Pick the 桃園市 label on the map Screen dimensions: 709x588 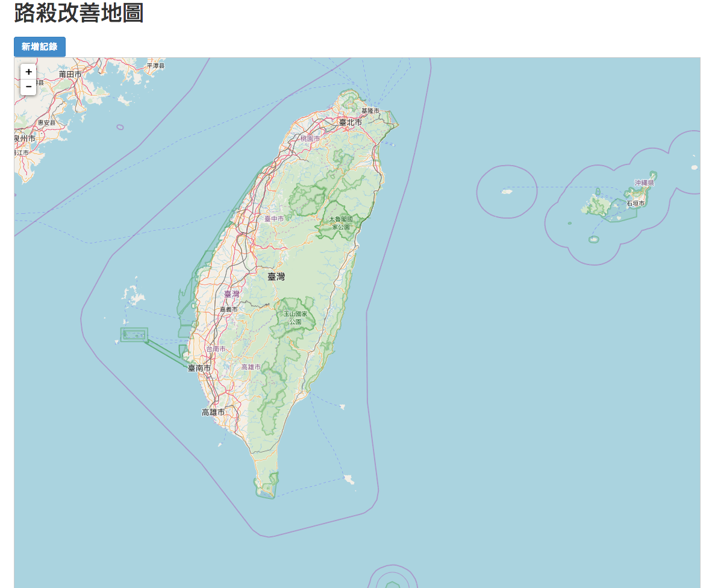click(310, 139)
